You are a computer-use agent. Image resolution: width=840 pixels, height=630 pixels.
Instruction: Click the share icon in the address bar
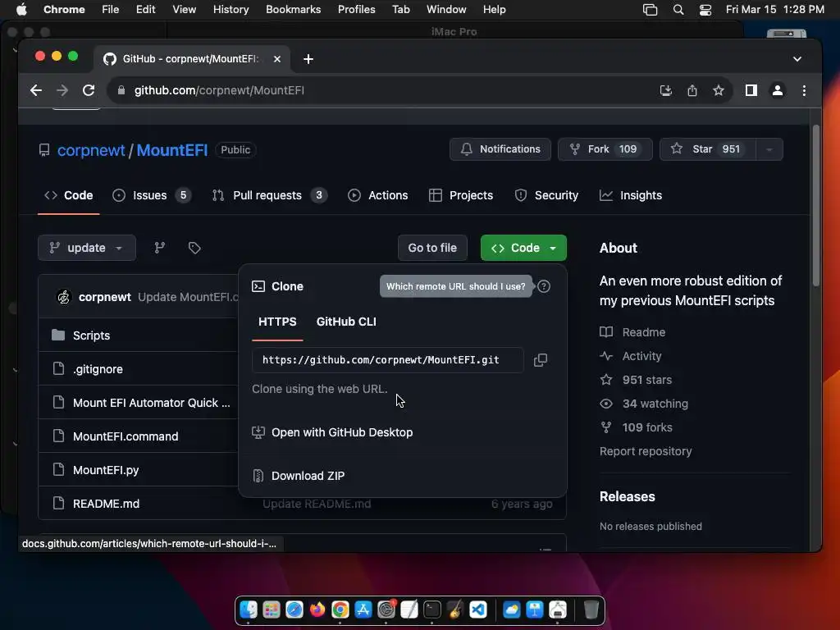pyautogui.click(x=692, y=90)
